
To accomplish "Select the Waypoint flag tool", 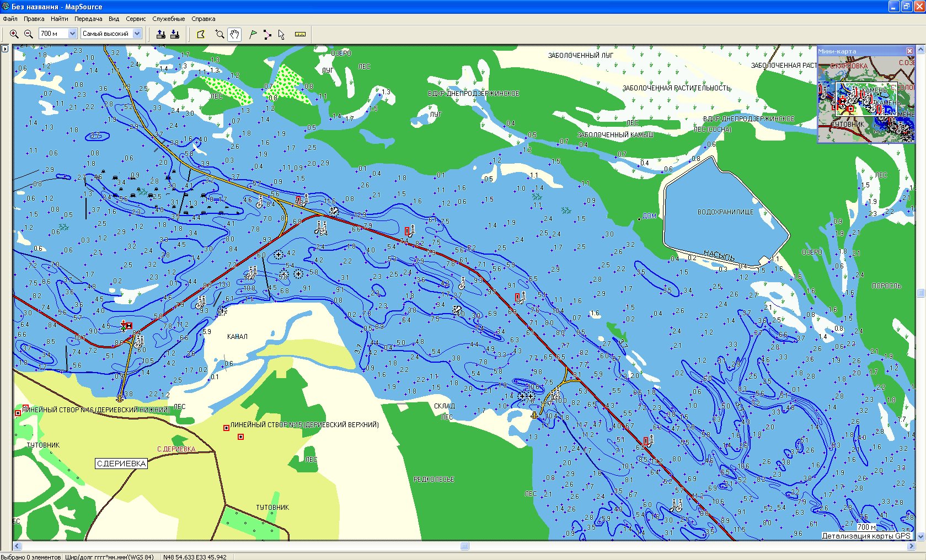I will (253, 34).
